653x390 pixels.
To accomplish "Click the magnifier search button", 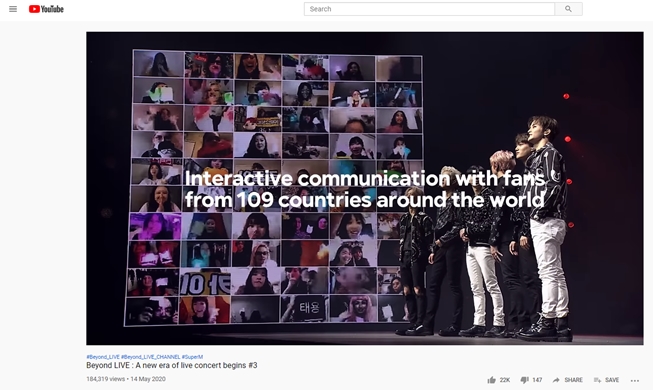I will coord(568,9).
